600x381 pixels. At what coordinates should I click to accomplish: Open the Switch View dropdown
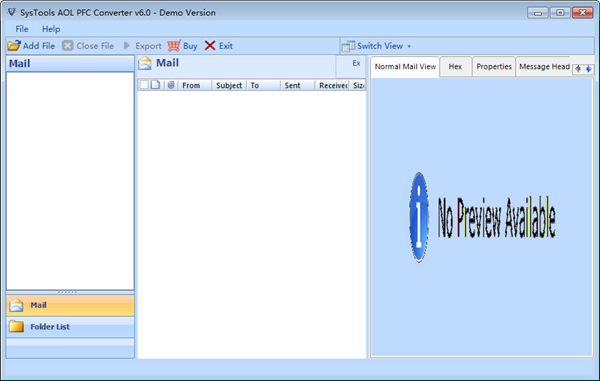click(x=377, y=46)
